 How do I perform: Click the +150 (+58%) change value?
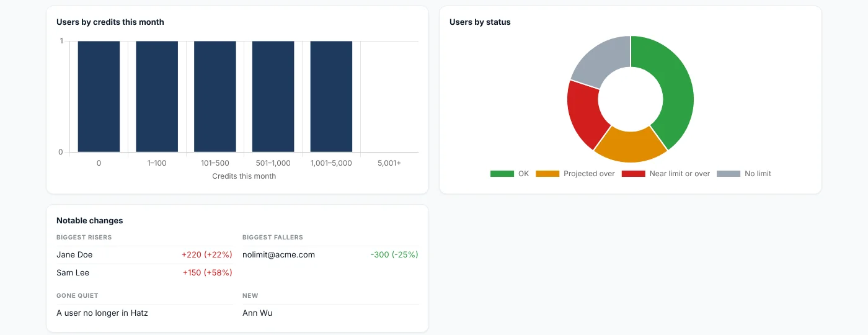(x=208, y=272)
